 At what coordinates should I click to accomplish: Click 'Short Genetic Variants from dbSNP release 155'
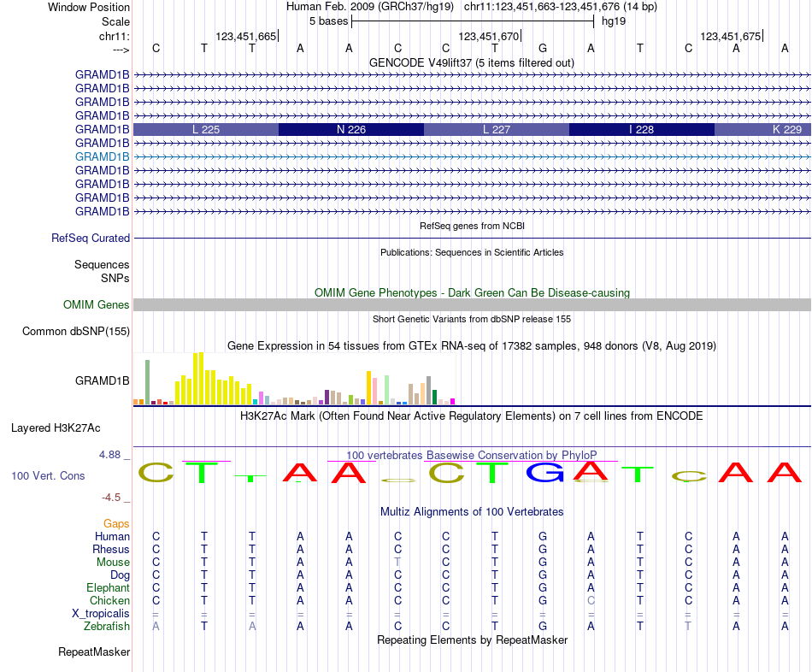(472, 319)
